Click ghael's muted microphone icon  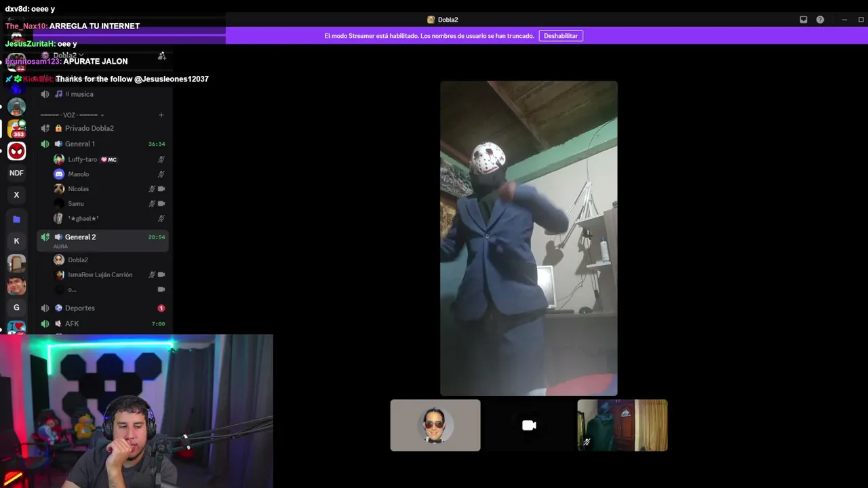pos(161,218)
